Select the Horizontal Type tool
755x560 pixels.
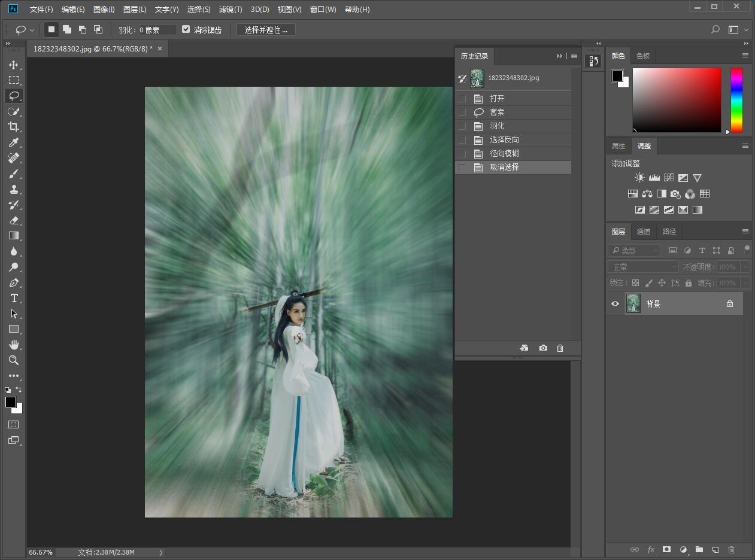pos(14,298)
